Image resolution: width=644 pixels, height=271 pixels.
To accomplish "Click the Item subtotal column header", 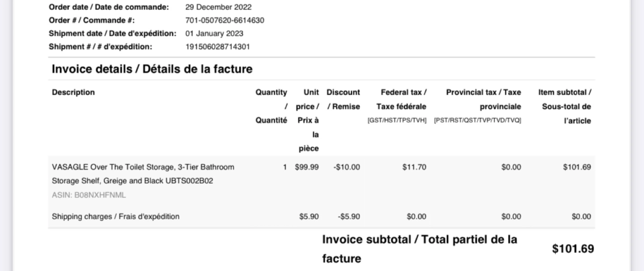I will coord(565,106).
